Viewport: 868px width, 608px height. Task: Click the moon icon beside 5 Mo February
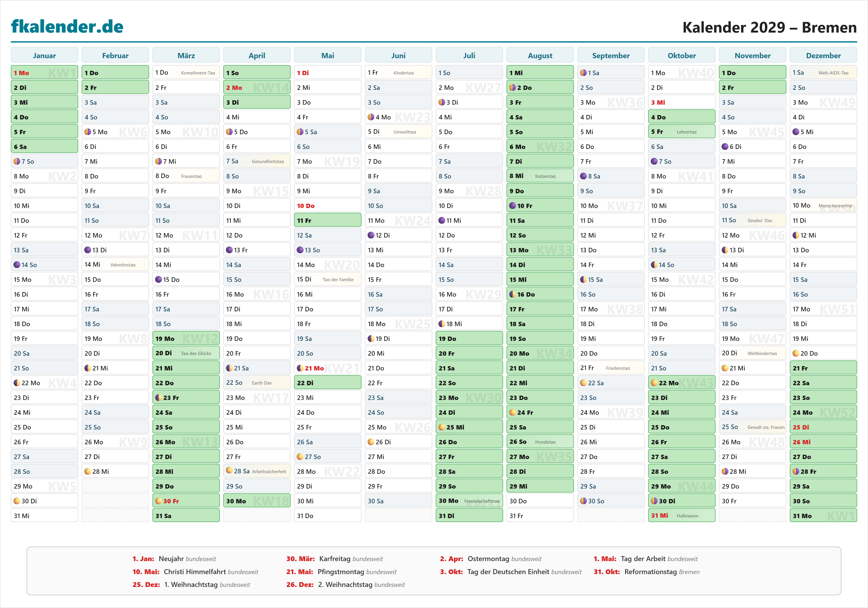point(88,132)
